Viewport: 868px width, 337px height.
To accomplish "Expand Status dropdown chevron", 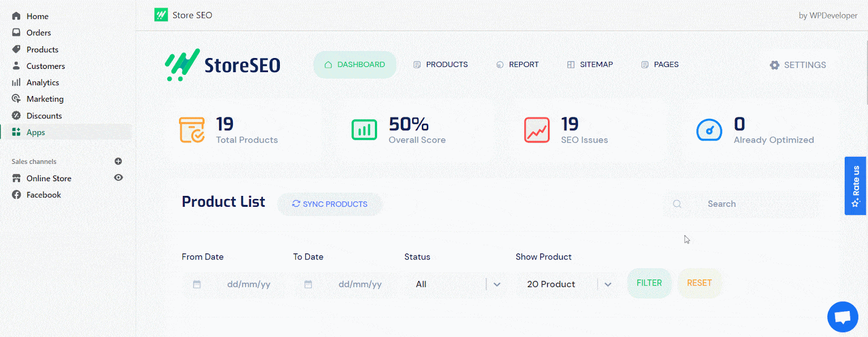I will click(x=497, y=284).
